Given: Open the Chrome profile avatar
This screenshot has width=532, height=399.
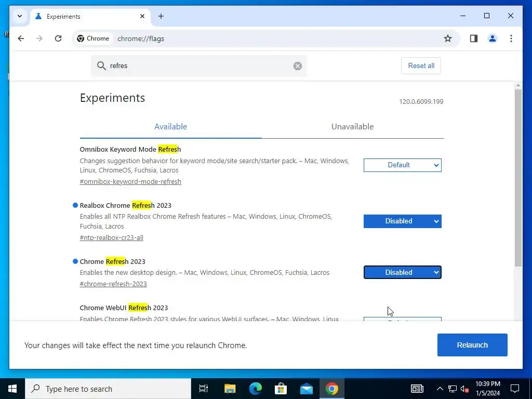Looking at the screenshot, I should pyautogui.click(x=493, y=38).
